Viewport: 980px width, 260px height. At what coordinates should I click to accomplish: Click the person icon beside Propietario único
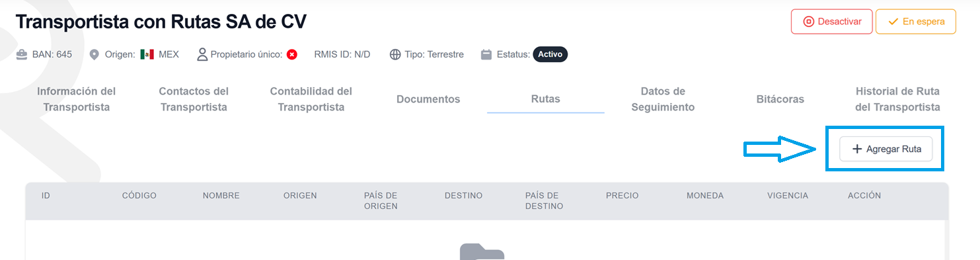(202, 54)
